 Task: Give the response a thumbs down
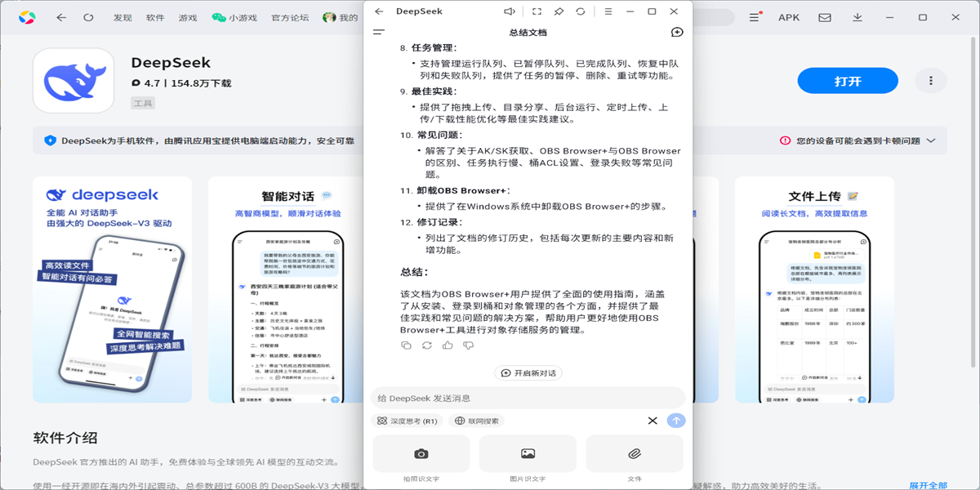point(468,345)
